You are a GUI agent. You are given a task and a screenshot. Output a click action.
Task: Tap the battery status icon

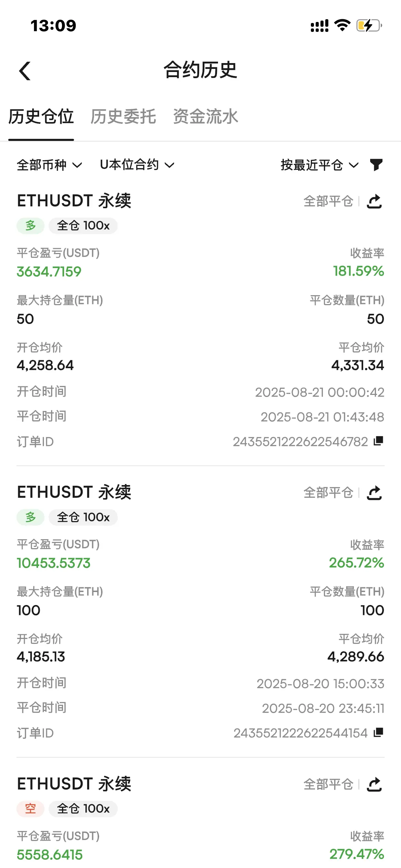[x=369, y=25]
